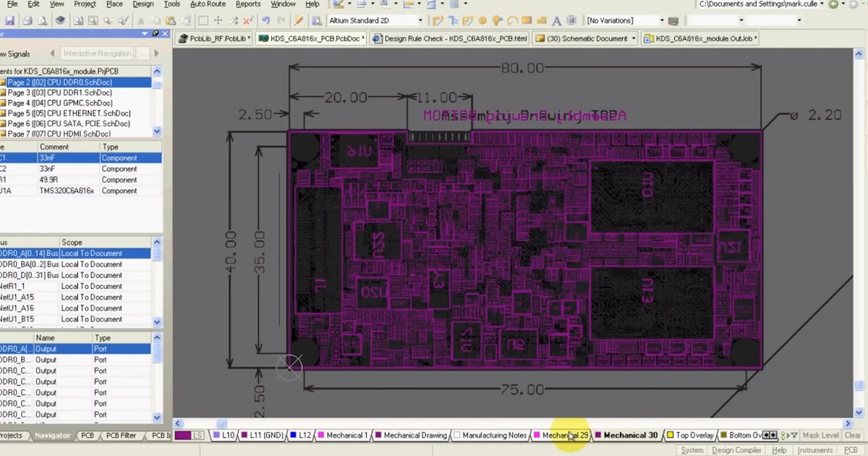This screenshot has width=868, height=456.
Task: Click the variations selector icon beside No Variations
Action: click(x=673, y=20)
